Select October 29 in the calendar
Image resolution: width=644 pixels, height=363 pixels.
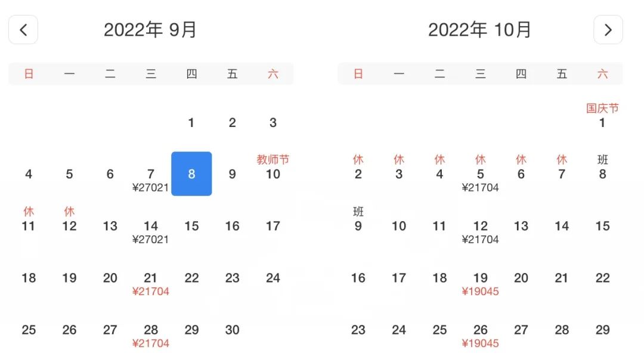coord(602,330)
